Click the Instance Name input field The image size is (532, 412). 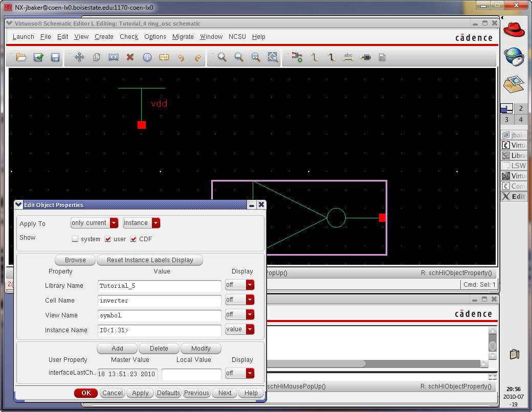(x=159, y=330)
